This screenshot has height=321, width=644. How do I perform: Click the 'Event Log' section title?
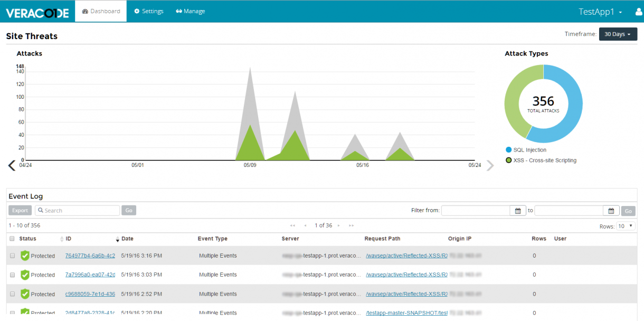click(x=25, y=196)
